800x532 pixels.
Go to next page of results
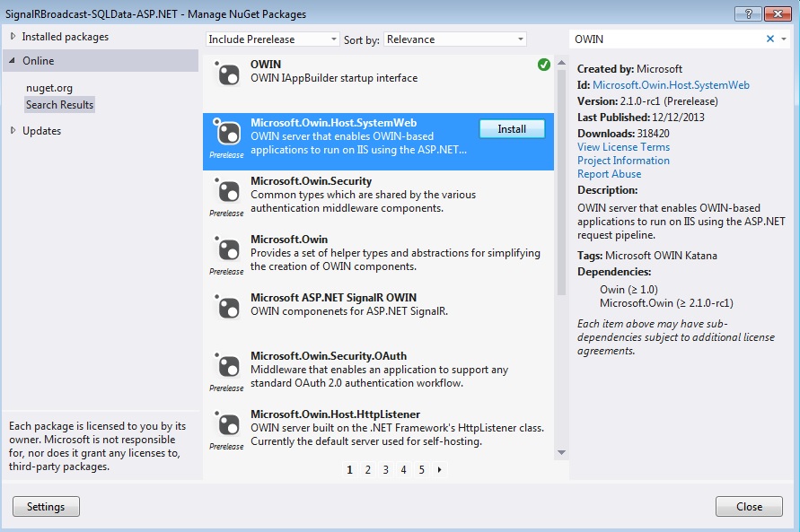click(x=439, y=469)
